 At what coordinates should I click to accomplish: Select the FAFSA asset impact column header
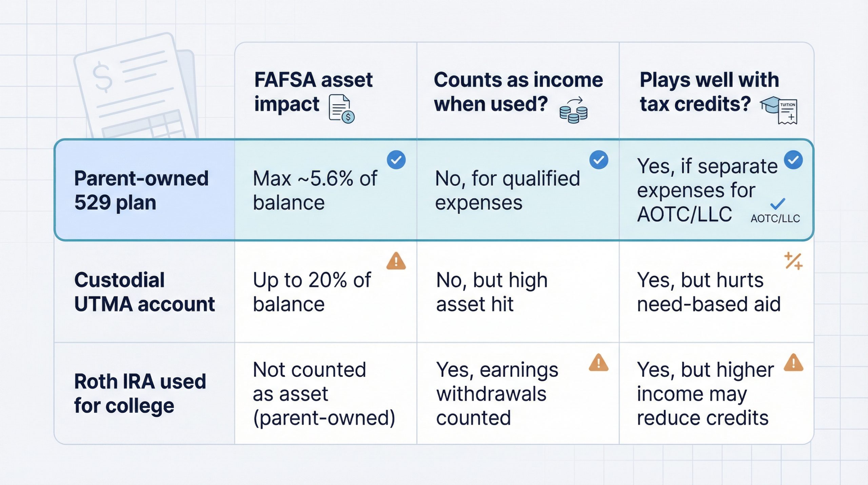point(313,92)
